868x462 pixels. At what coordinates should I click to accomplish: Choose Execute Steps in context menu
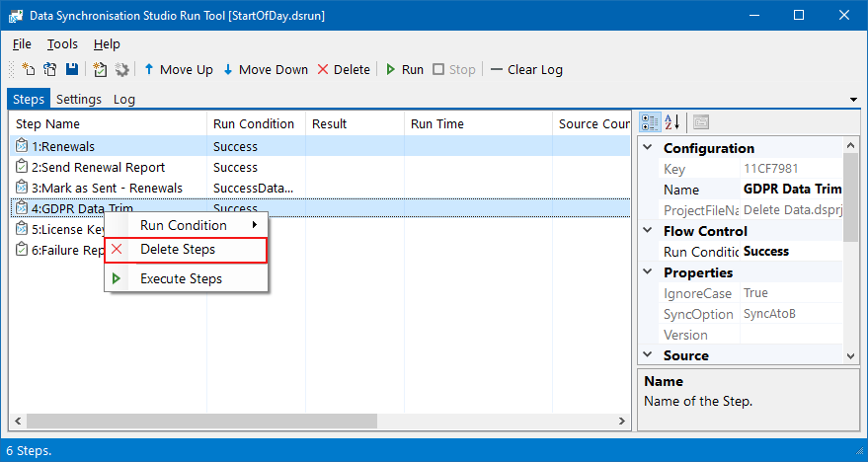[x=186, y=278]
